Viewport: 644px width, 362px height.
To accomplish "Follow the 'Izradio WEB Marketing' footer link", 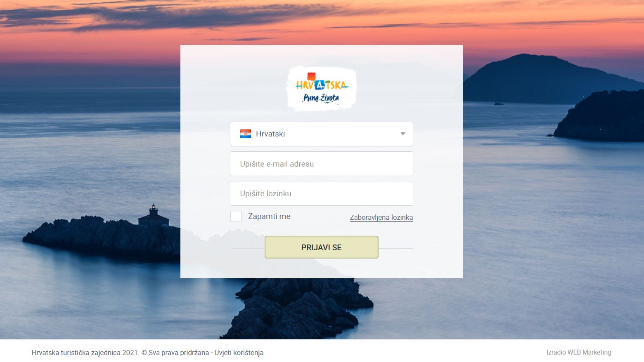I will 579,352.
